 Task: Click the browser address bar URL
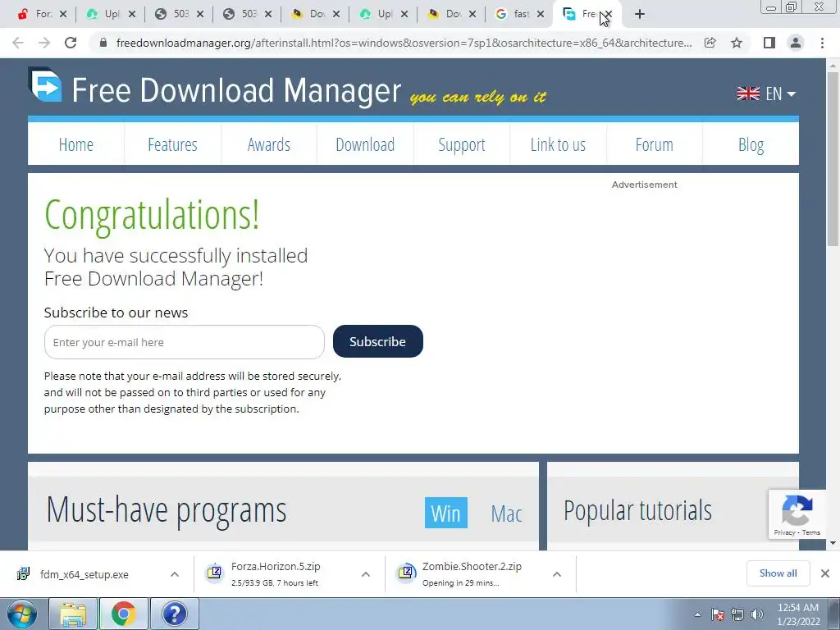pos(404,43)
